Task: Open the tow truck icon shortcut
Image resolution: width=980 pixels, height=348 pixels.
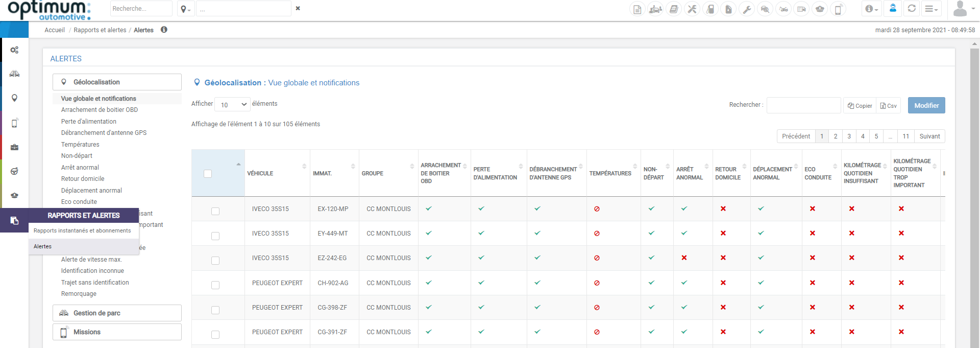Action: [783, 9]
